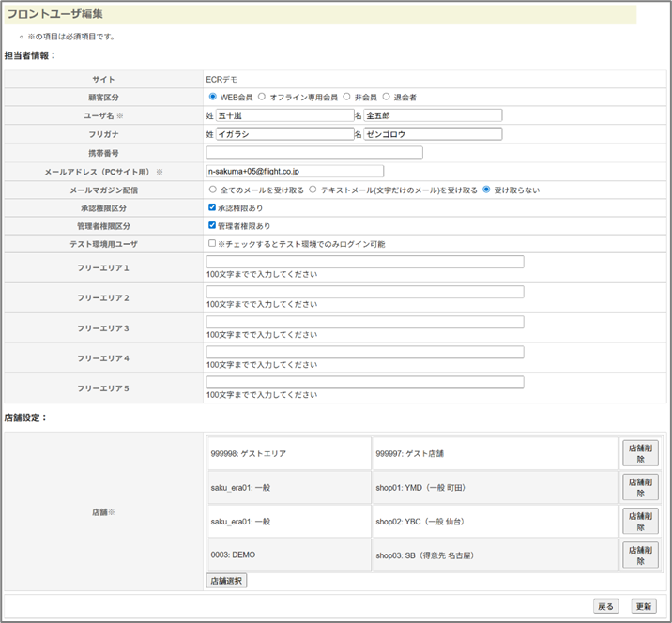Image resolution: width=672 pixels, height=623 pixels.
Task: Uncheck the 承認権限あり checkbox
Action: (212, 207)
